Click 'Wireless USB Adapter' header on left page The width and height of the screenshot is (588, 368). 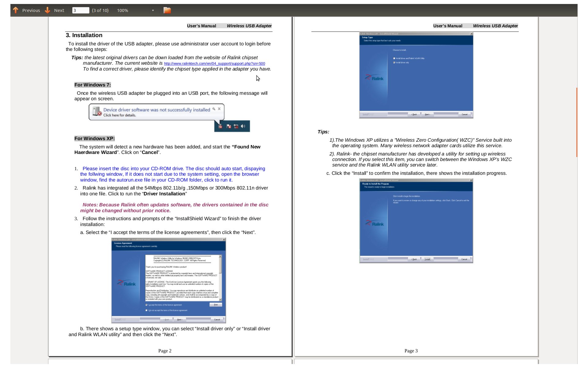click(249, 26)
